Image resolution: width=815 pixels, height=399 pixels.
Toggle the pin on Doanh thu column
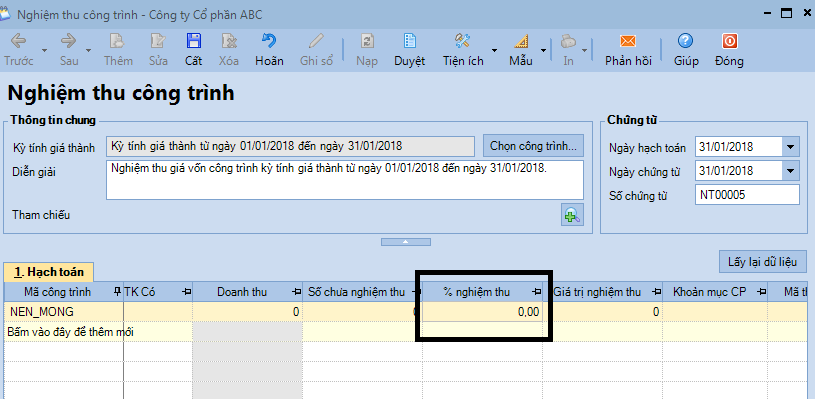297,292
